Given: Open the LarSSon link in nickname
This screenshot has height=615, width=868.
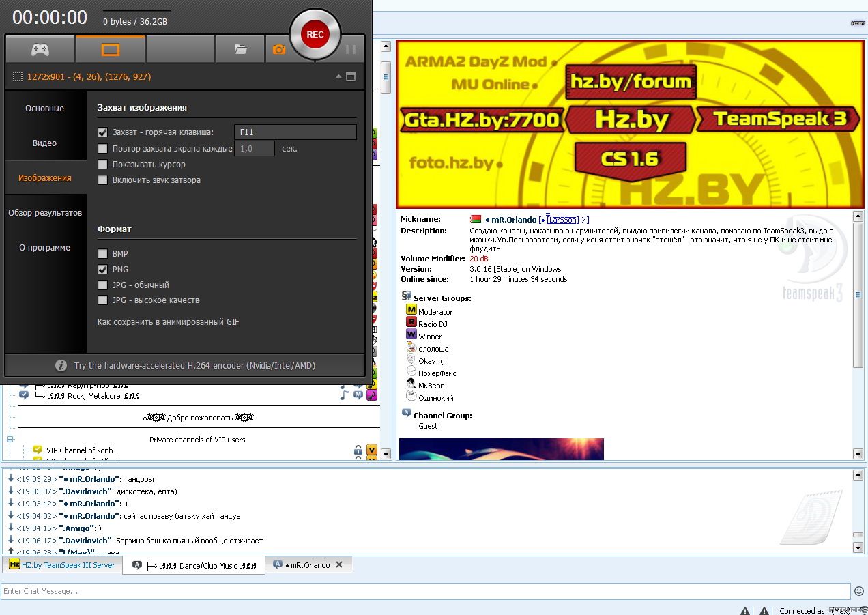Looking at the screenshot, I should coord(562,220).
